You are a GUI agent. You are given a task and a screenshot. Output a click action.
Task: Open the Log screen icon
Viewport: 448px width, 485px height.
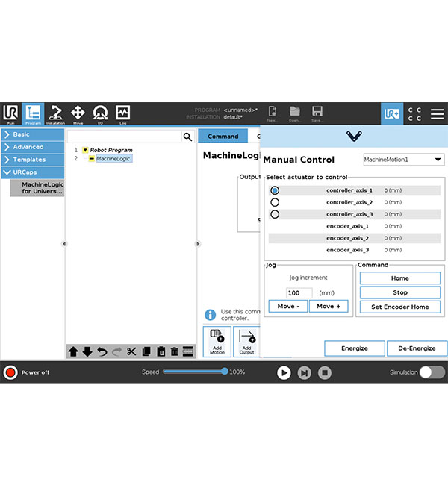point(123,114)
